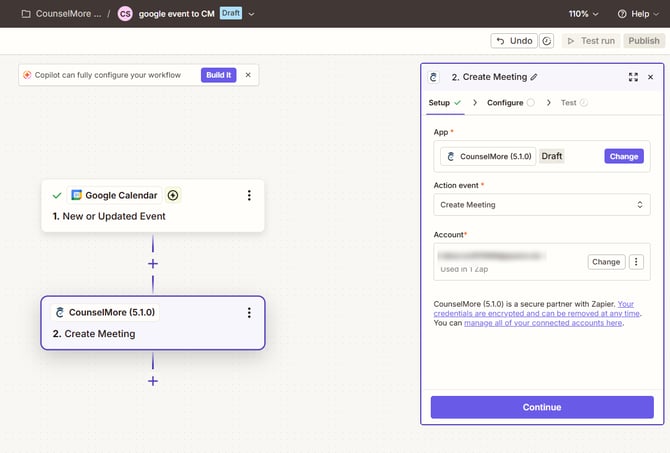This screenshot has width=670, height=453.
Task: Click the Draft badge in App field
Action: 552,156
